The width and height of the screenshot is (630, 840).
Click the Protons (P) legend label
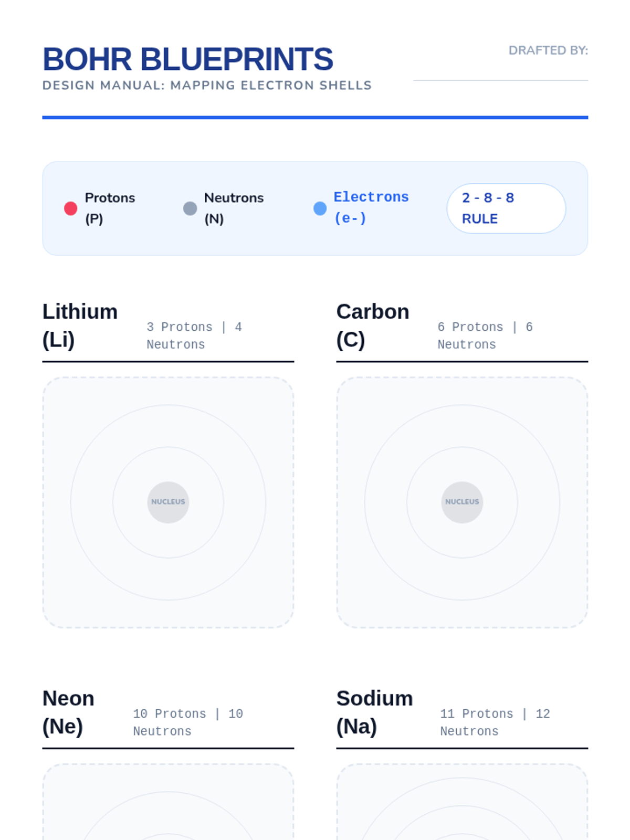tap(110, 208)
